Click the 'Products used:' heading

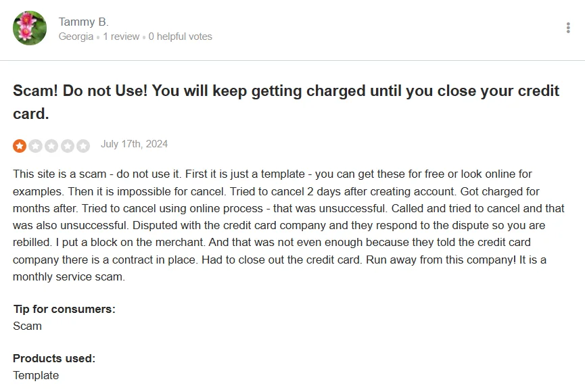(x=54, y=358)
